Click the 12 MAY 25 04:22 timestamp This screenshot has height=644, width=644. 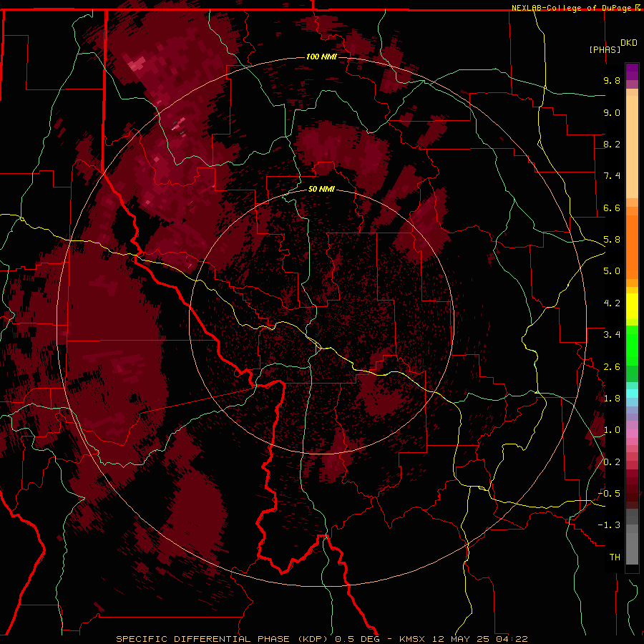(x=479, y=639)
